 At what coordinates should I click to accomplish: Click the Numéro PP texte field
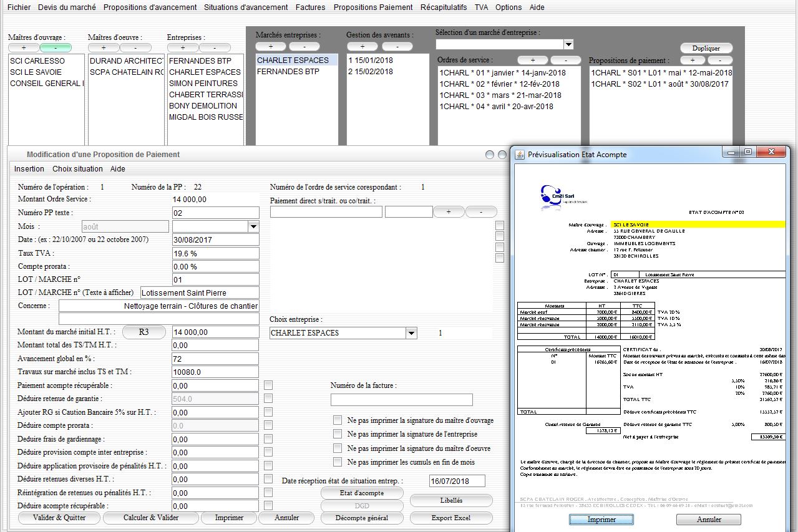coord(215,213)
